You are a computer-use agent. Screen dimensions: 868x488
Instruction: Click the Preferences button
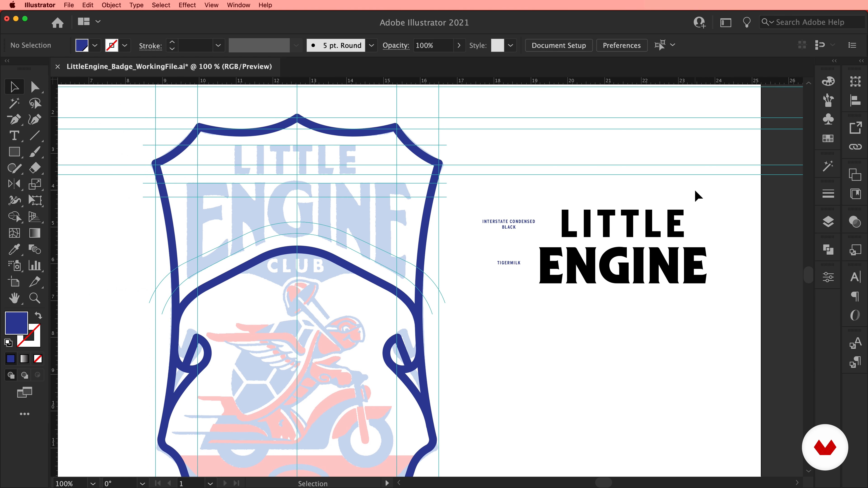[x=622, y=45]
